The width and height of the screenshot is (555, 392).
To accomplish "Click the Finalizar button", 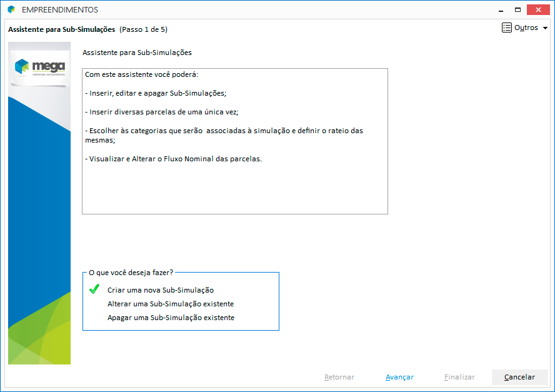I will coord(459,377).
